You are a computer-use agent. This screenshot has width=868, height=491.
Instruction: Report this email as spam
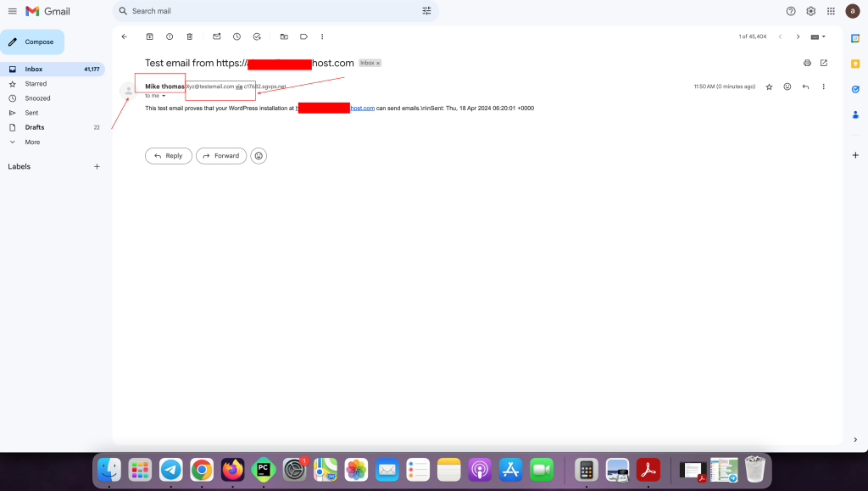tap(170, 36)
